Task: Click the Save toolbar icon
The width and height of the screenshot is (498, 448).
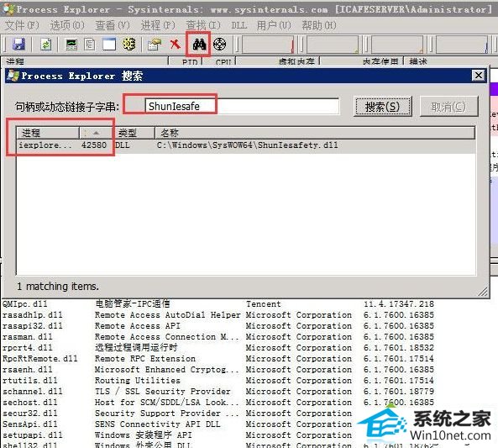Action: [x=18, y=44]
